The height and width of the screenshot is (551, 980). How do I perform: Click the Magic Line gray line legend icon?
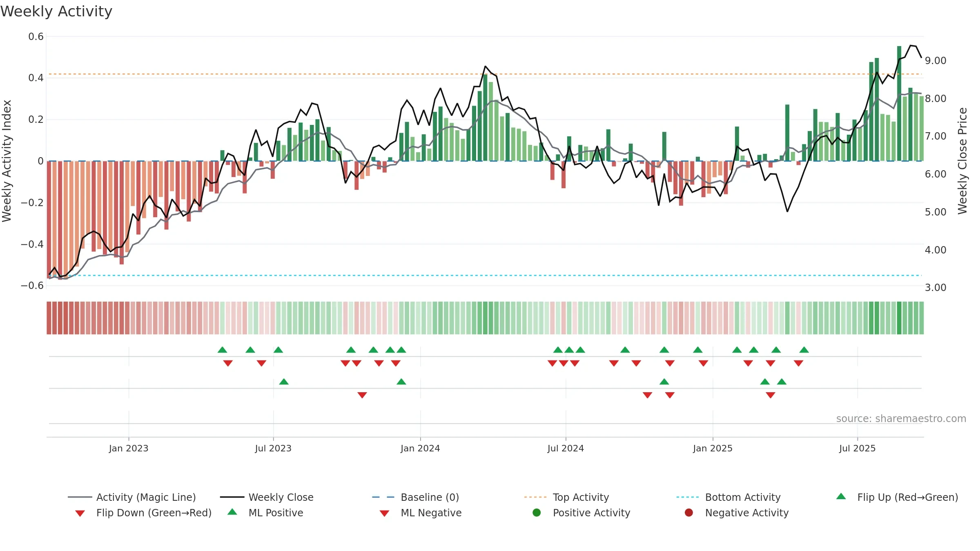pos(80,497)
